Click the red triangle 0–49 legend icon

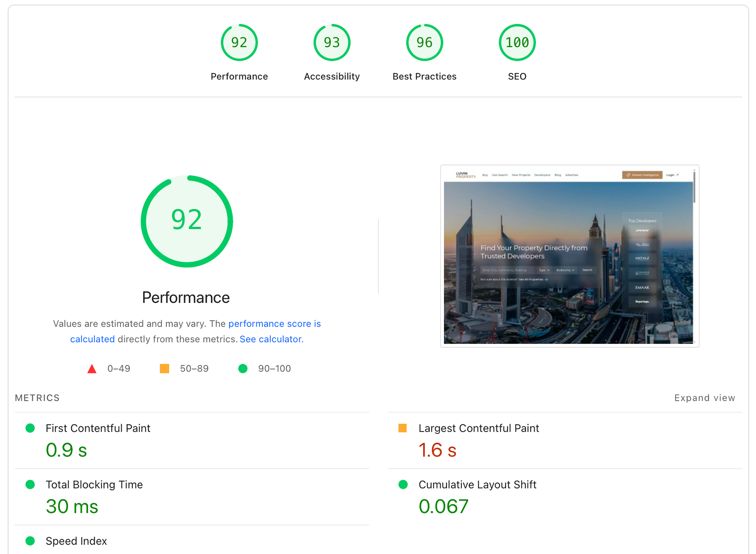coord(92,369)
